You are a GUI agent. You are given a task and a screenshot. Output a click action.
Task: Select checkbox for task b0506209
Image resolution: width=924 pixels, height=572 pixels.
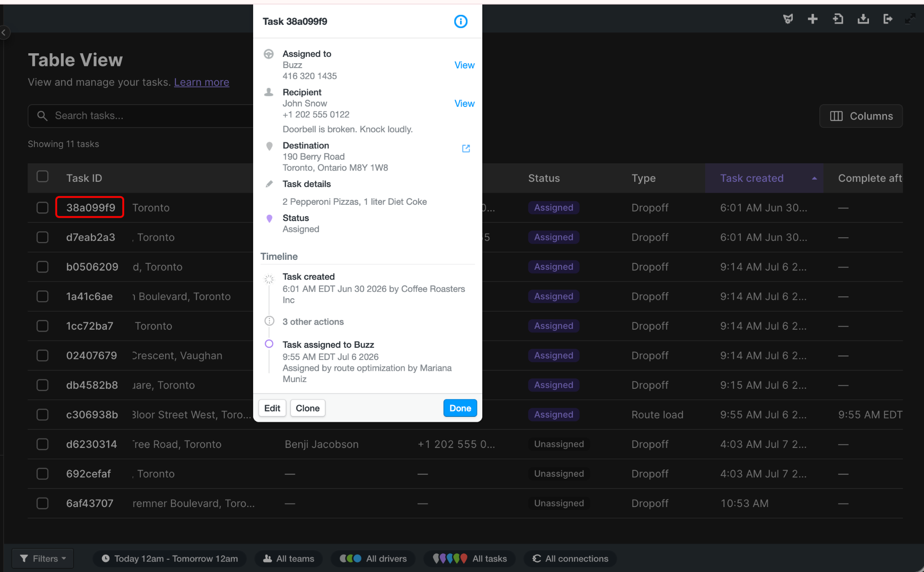tap(42, 267)
